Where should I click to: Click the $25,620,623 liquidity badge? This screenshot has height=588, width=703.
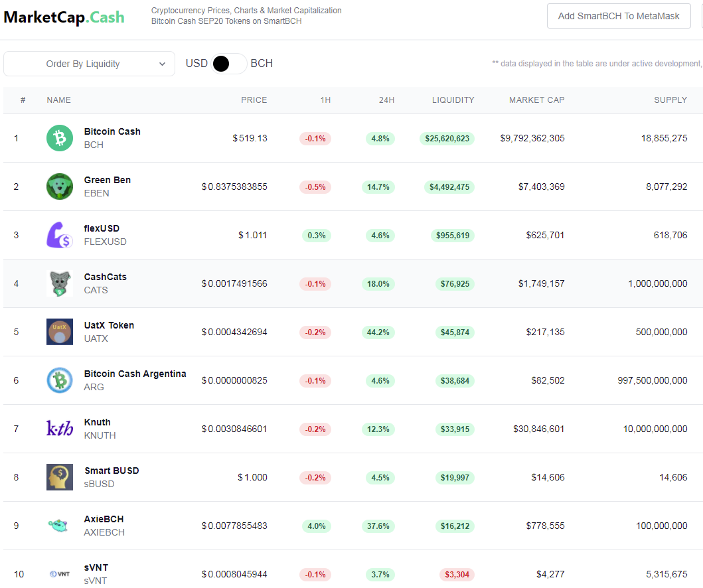447,139
